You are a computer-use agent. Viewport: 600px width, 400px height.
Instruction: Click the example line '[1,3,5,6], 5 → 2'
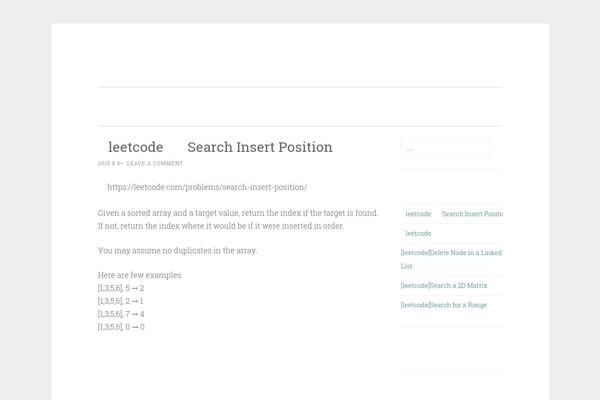pos(121,288)
